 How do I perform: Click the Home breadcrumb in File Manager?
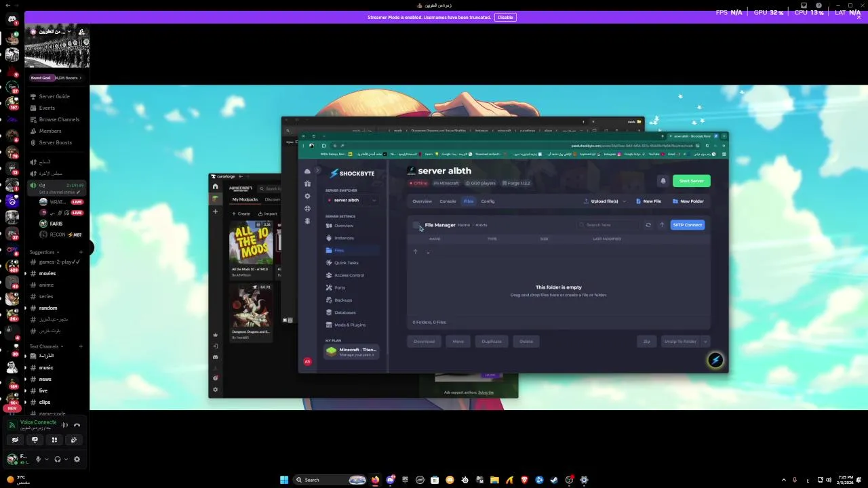click(x=464, y=225)
